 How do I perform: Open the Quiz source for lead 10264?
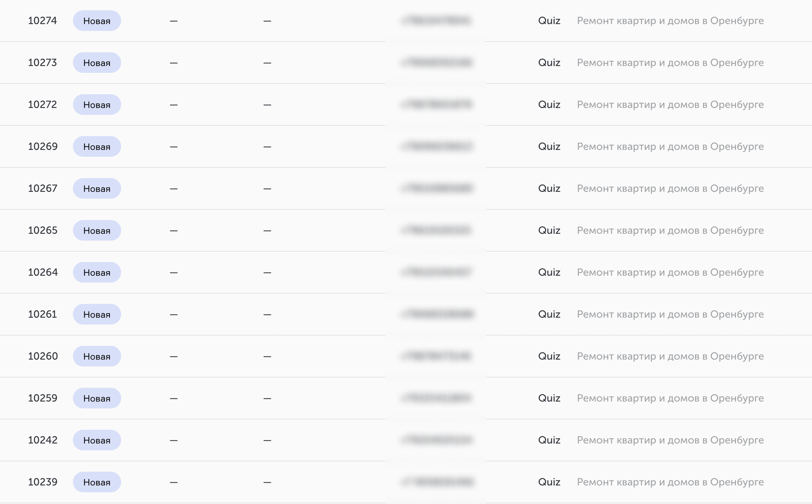tap(549, 272)
